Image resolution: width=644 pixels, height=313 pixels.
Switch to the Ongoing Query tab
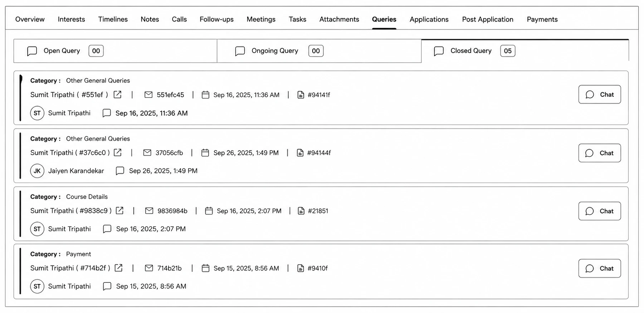[319, 51]
